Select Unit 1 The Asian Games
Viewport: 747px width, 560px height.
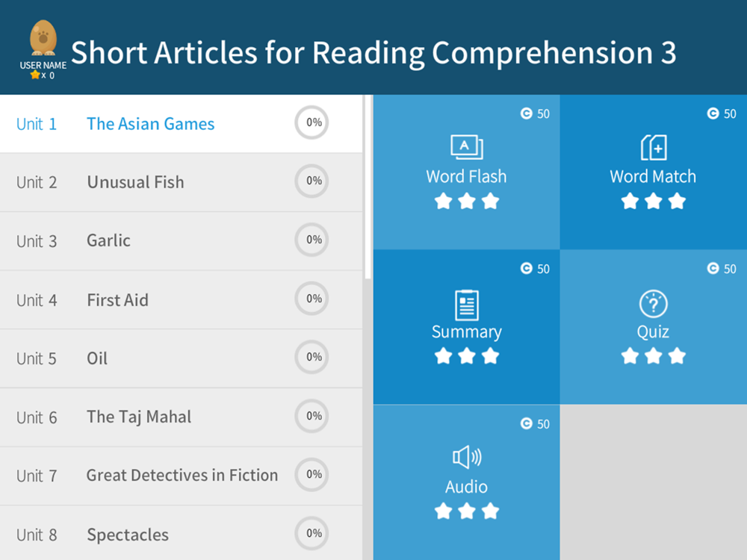point(181,124)
